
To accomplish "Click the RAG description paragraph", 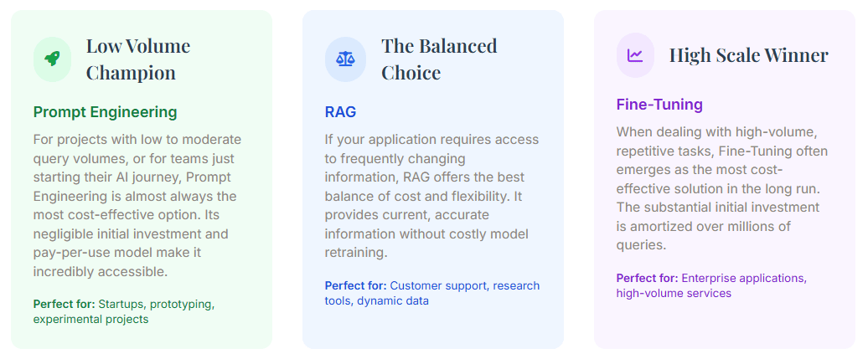I will [431, 196].
